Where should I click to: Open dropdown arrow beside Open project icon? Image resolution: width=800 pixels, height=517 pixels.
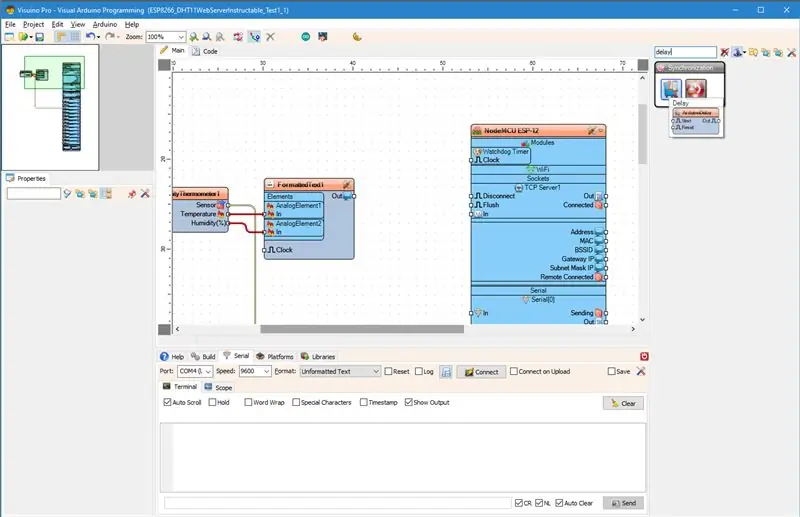click(x=31, y=37)
